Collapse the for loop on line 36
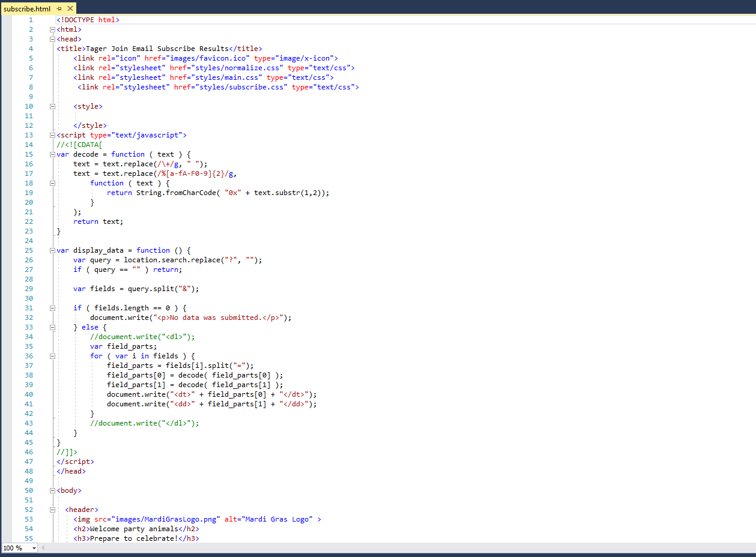Screen dimensions: 756x557 click(x=53, y=356)
